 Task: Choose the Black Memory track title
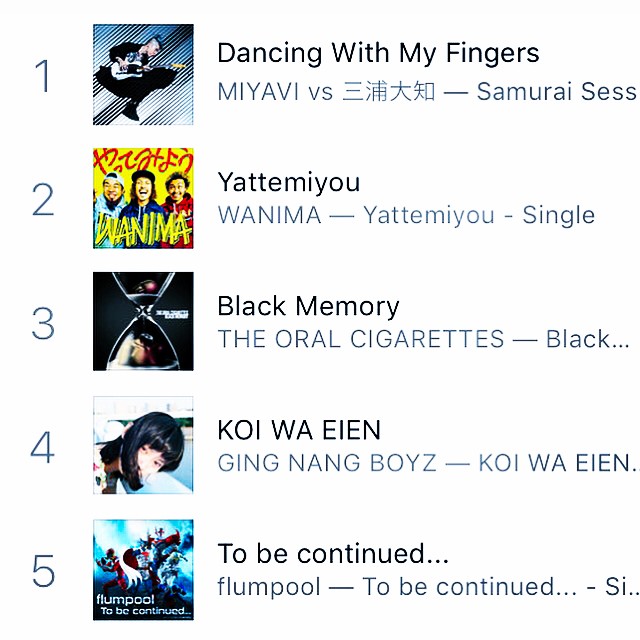coord(308,306)
